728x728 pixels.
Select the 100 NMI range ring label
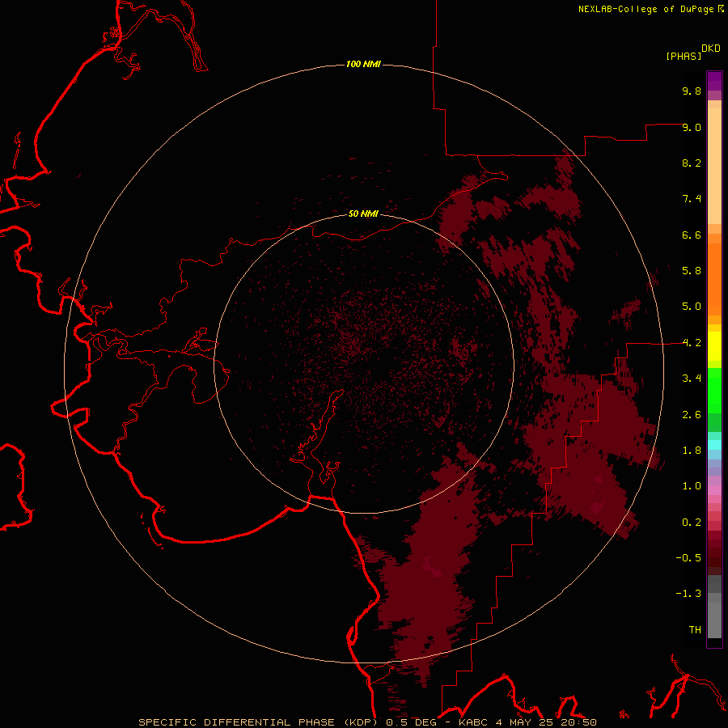(363, 64)
